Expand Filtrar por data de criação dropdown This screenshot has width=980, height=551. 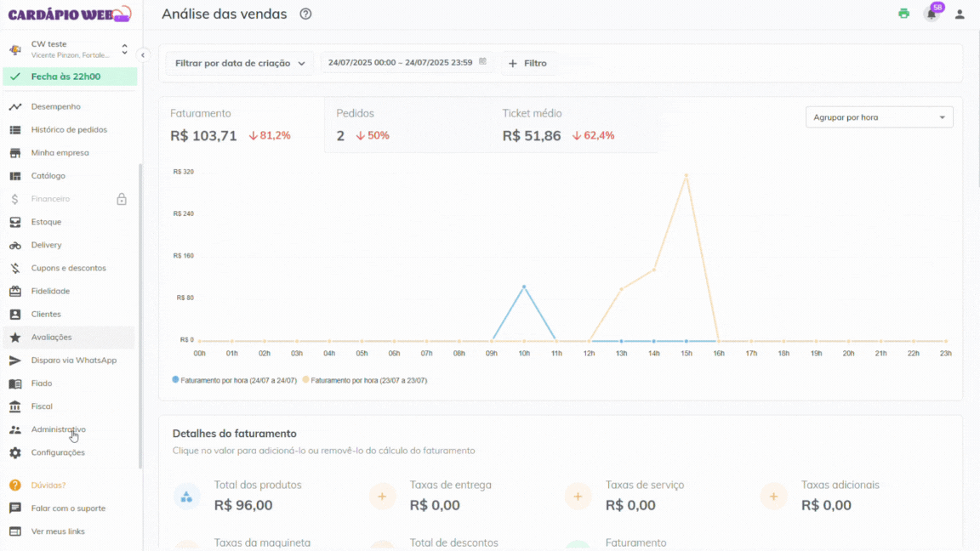[x=239, y=63]
